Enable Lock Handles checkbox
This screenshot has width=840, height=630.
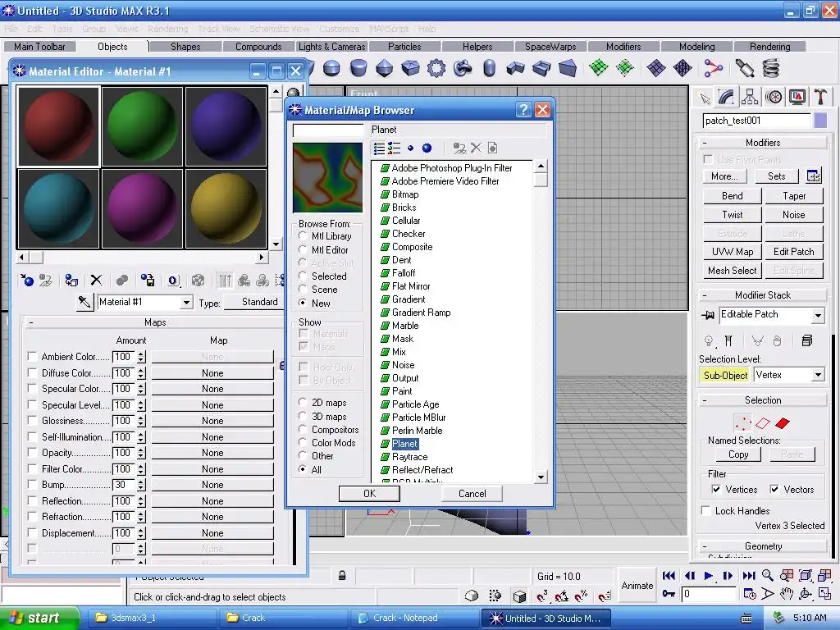(x=706, y=510)
